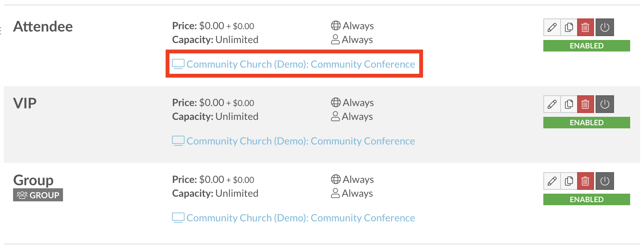Click the ENABLED status badge for Attendee
The width and height of the screenshot is (644, 249).
pos(586,46)
